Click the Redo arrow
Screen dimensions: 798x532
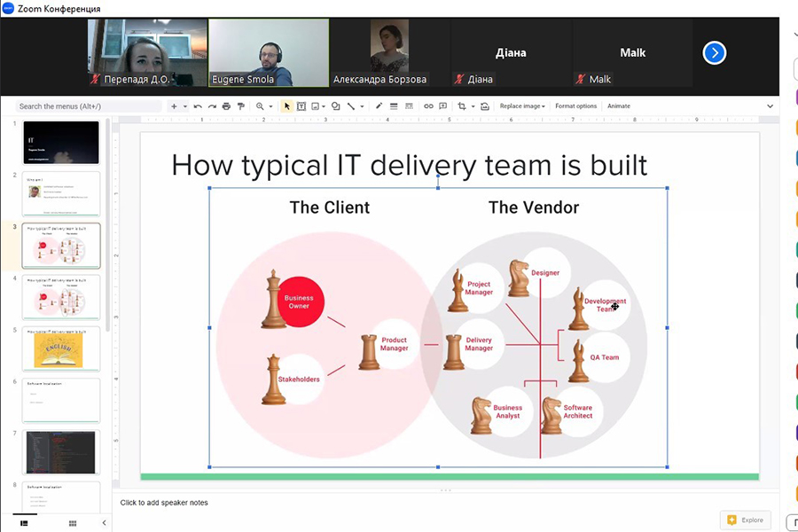pyautogui.click(x=212, y=106)
